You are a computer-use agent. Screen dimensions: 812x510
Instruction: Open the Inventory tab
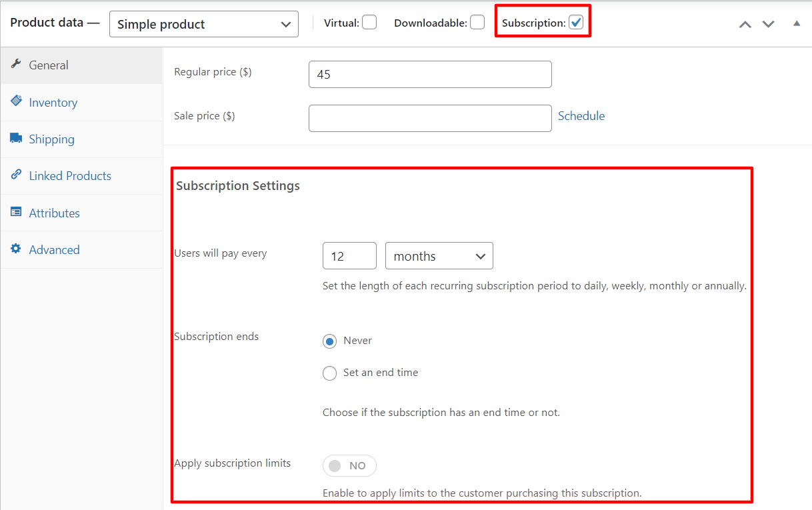(x=53, y=103)
